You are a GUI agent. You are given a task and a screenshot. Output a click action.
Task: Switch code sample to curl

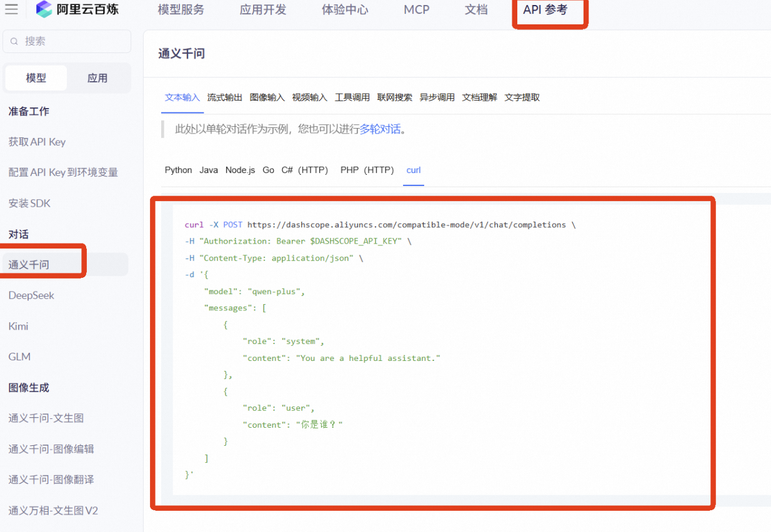tap(414, 170)
